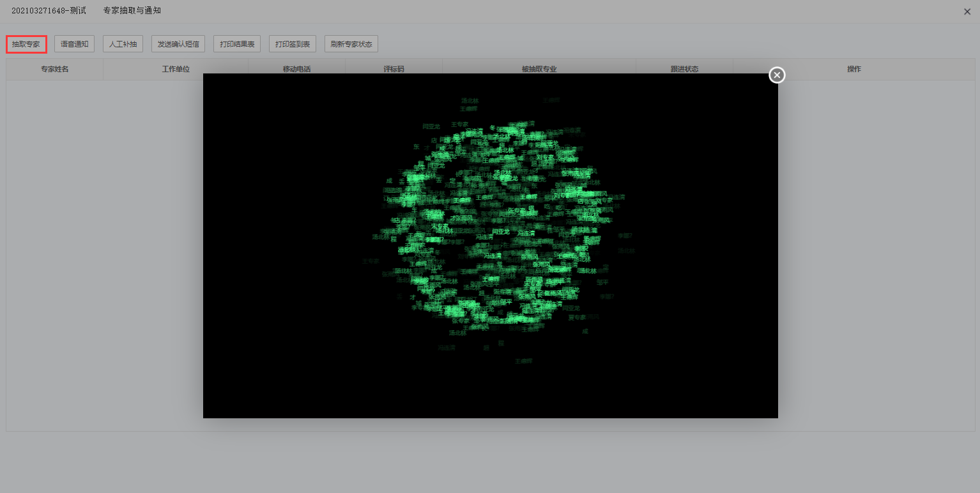Click the 专家抽取与通知 title text
The height and width of the screenshot is (493, 980).
(x=132, y=11)
